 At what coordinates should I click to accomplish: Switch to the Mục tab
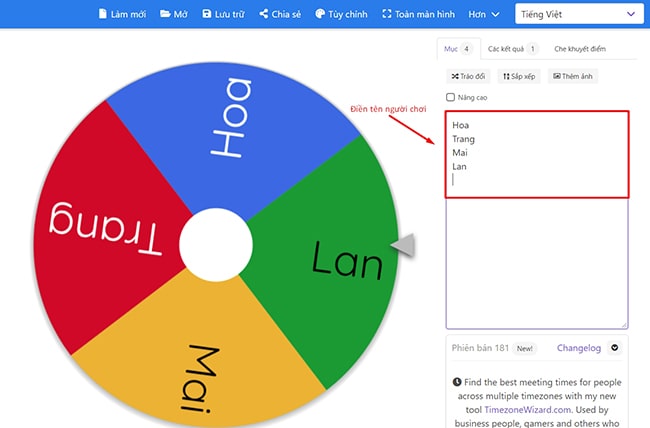[x=458, y=49]
